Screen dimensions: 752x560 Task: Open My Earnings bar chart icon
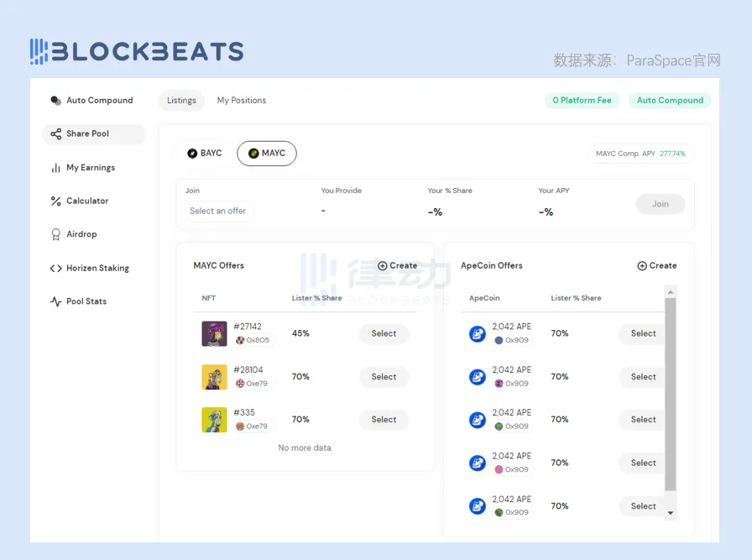pos(55,168)
